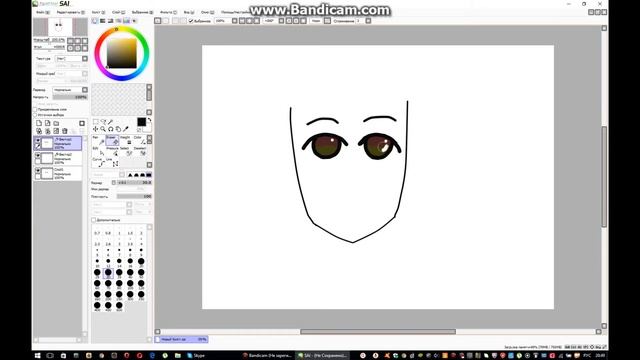640x360 pixels.
Task: Toggle the HSV slider panel
Action: pos(111,21)
